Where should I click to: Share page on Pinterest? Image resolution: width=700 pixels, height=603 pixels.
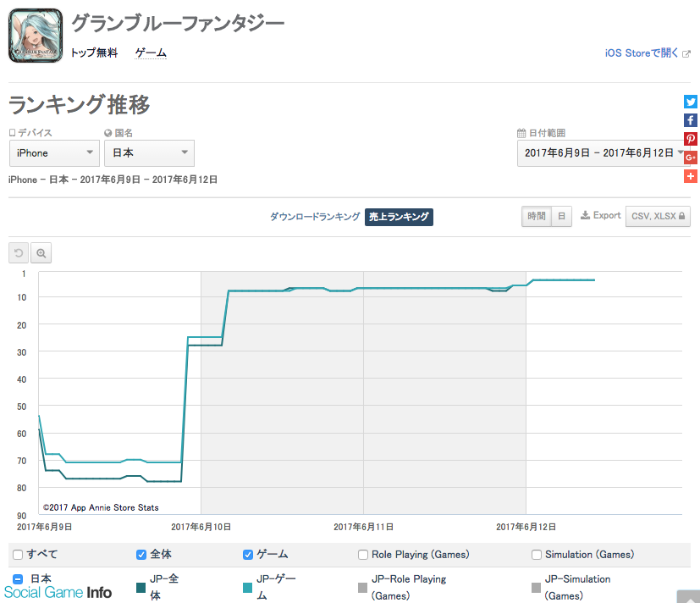click(690, 139)
